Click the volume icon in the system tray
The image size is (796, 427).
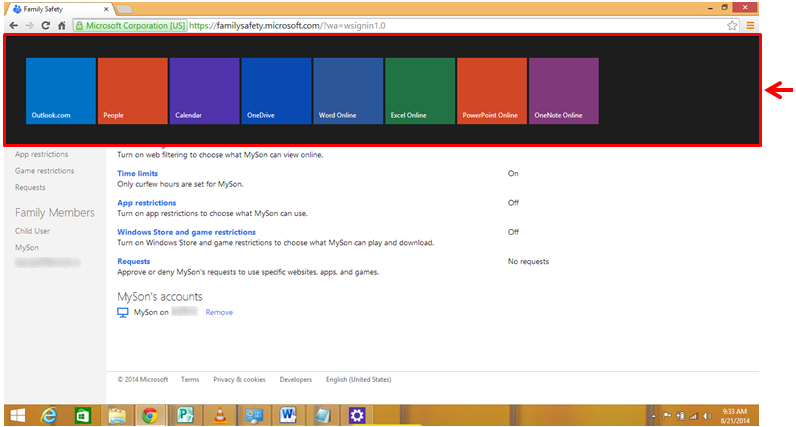pyautogui.click(x=707, y=416)
